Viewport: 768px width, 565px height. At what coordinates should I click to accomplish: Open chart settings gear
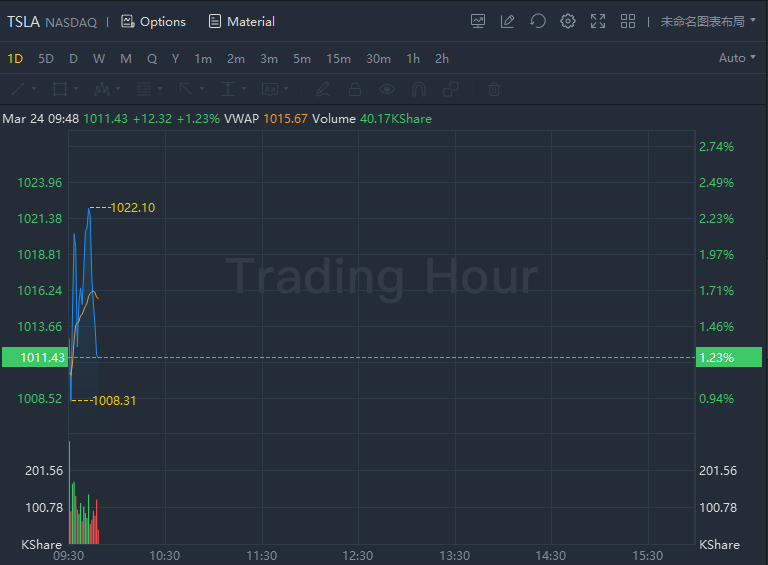click(568, 21)
